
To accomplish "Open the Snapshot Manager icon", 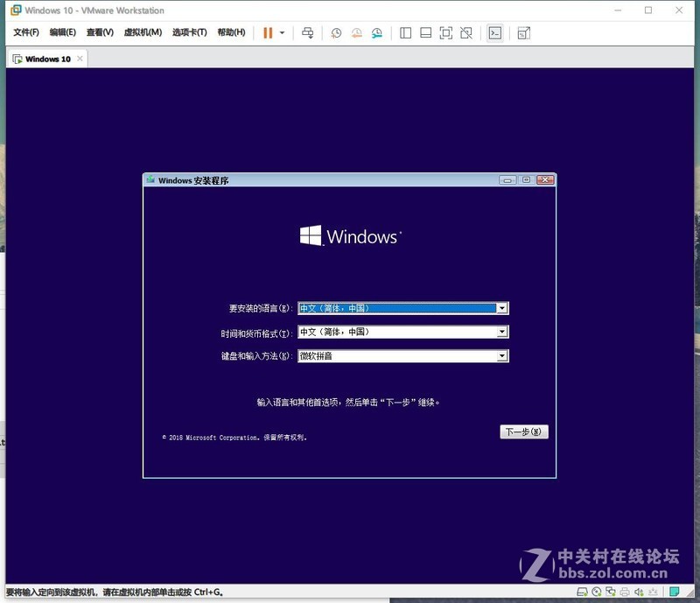I will coord(376,33).
